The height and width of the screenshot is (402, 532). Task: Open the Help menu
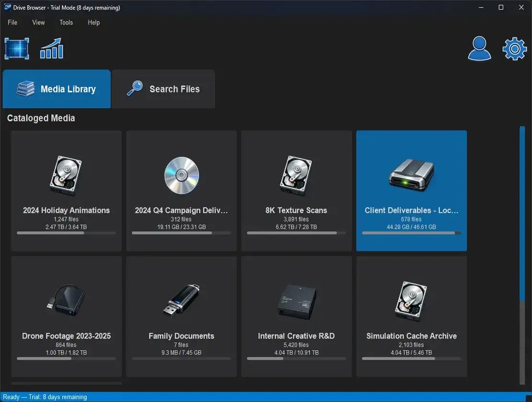(x=93, y=22)
